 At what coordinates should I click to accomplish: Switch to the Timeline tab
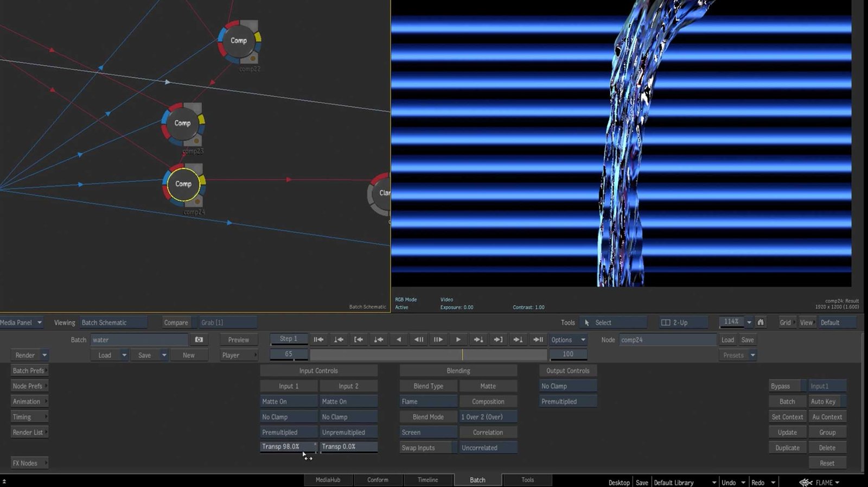click(x=427, y=480)
